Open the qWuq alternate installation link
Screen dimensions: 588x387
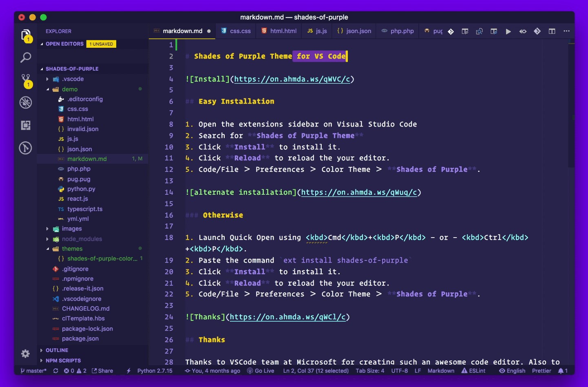pyautogui.click(x=359, y=192)
